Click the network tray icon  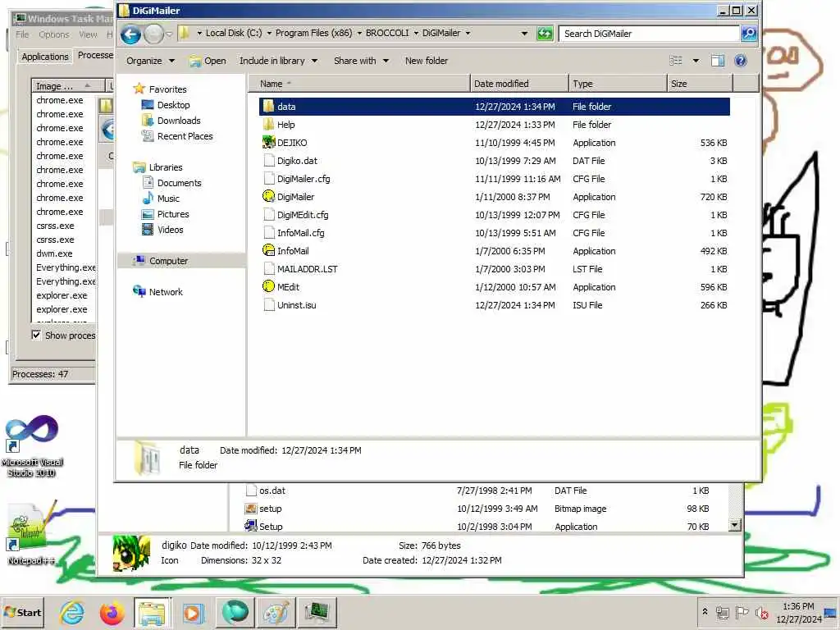tap(723, 612)
